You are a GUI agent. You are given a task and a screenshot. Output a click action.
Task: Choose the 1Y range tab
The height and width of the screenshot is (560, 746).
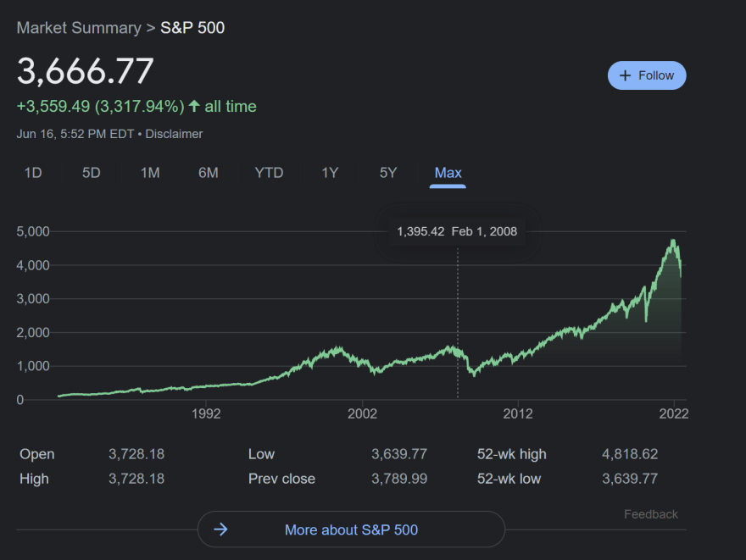coord(330,173)
